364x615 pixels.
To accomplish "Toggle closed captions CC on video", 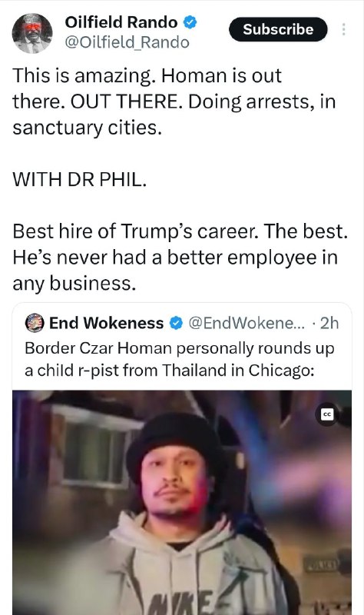I will [x=328, y=414].
